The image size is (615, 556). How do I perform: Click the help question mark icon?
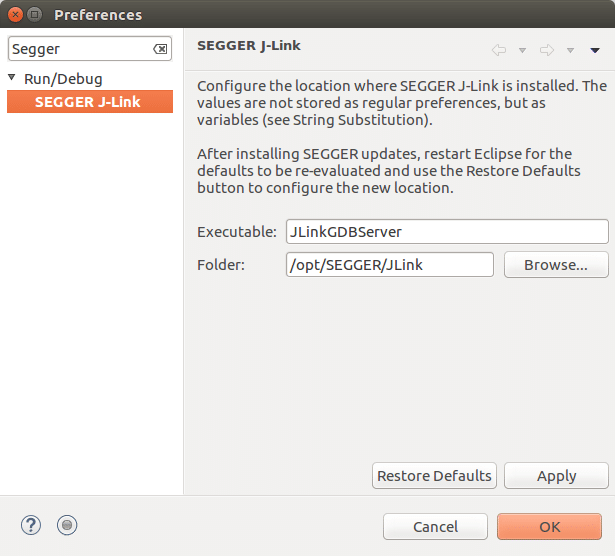coord(31,525)
